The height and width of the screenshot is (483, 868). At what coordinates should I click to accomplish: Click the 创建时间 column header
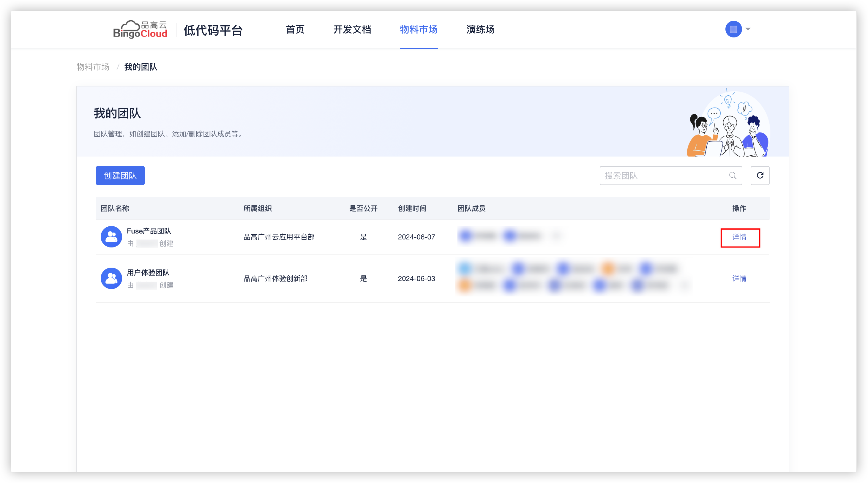(x=412, y=208)
